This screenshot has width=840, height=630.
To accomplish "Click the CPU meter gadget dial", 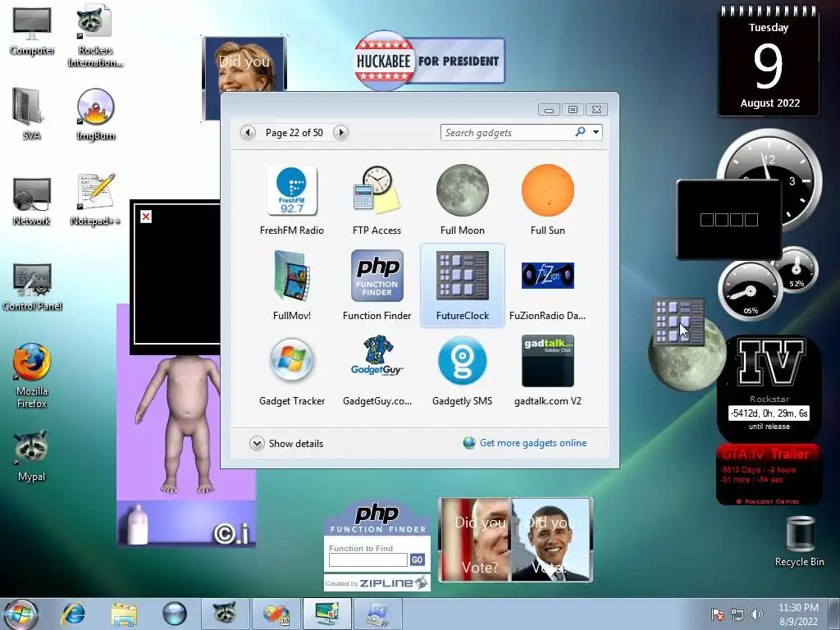I will tap(749, 291).
